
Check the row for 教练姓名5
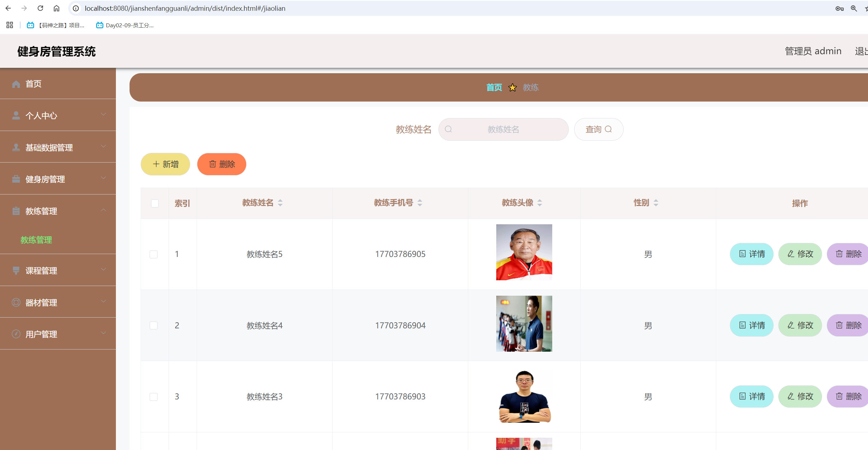(x=154, y=254)
